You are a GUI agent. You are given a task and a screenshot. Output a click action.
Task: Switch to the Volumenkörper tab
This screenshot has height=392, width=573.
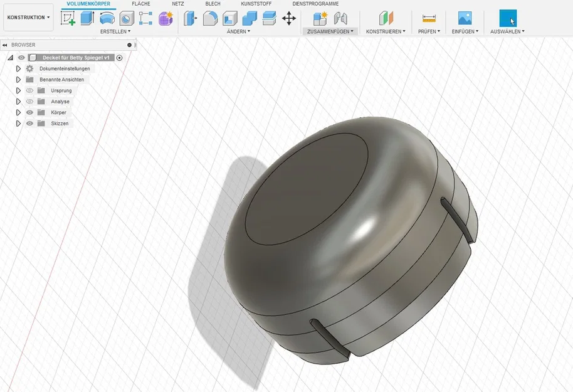[x=88, y=4]
